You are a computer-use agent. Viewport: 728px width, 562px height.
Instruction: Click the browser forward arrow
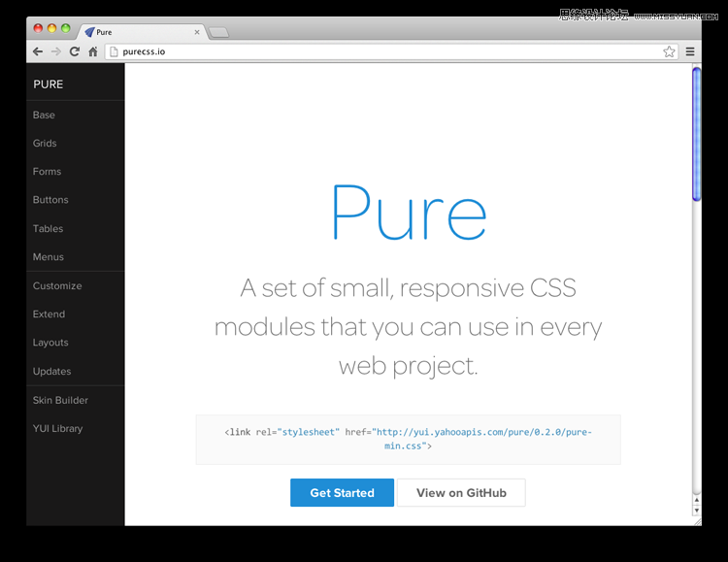[55, 51]
